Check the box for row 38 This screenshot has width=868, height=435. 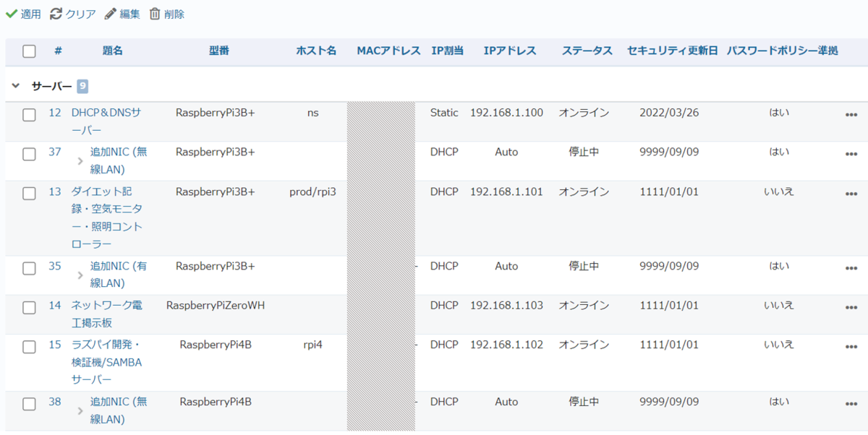coord(29,404)
